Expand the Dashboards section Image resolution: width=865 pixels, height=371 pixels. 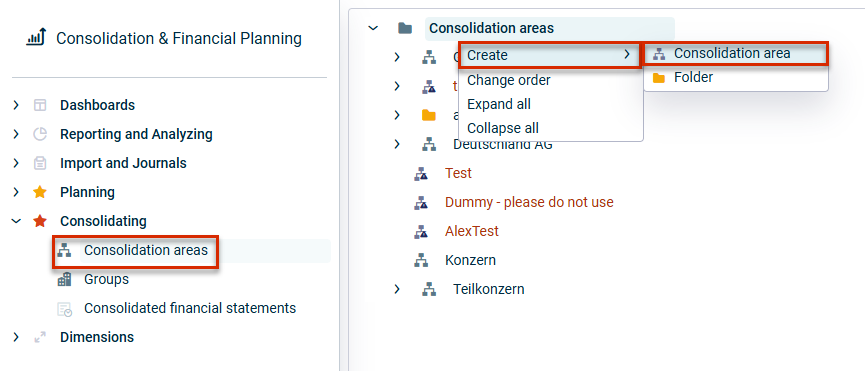click(16, 105)
